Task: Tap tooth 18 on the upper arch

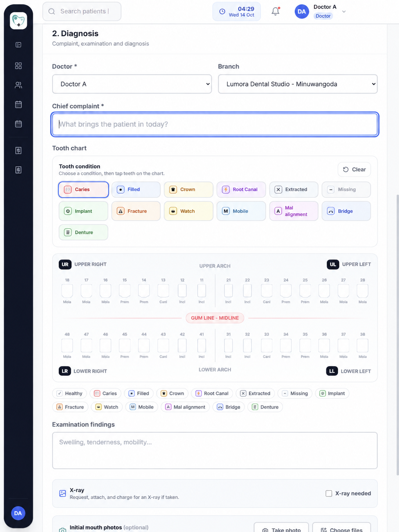Action: tap(67, 291)
